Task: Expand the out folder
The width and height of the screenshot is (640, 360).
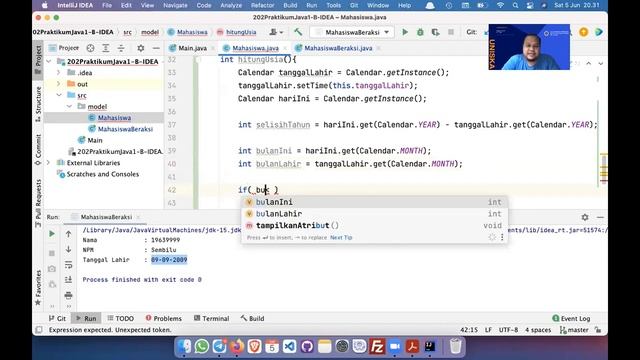Action: coord(59,84)
